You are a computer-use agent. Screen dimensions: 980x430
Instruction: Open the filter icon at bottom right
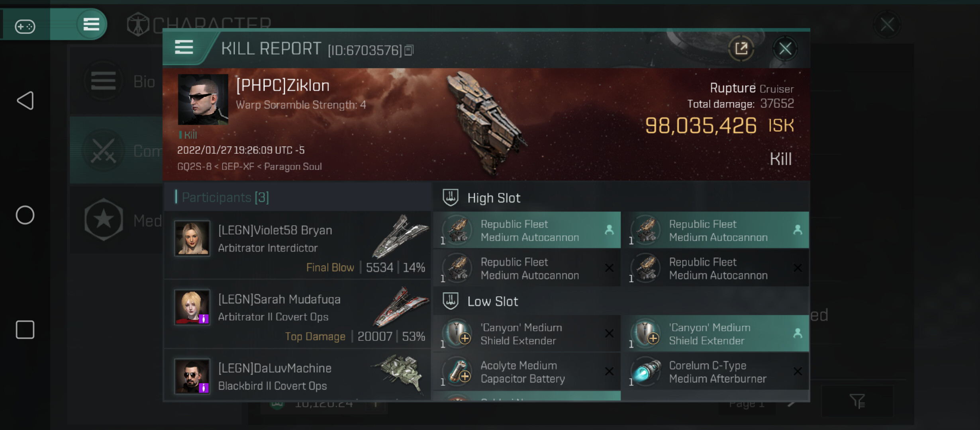coord(857,401)
